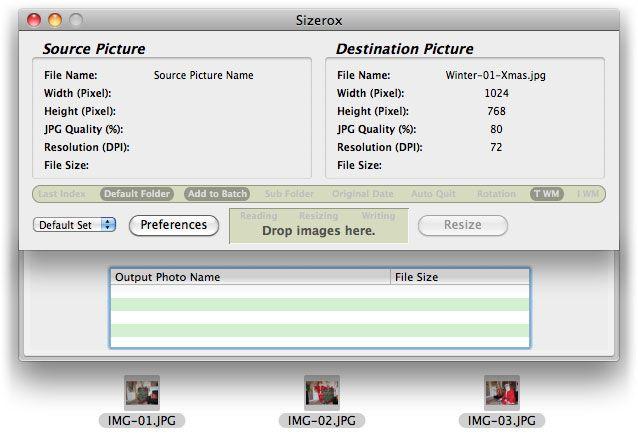Viewport: 638px width, 440px height.
Task: Enable the I WM image watermark option
Action: pos(588,194)
